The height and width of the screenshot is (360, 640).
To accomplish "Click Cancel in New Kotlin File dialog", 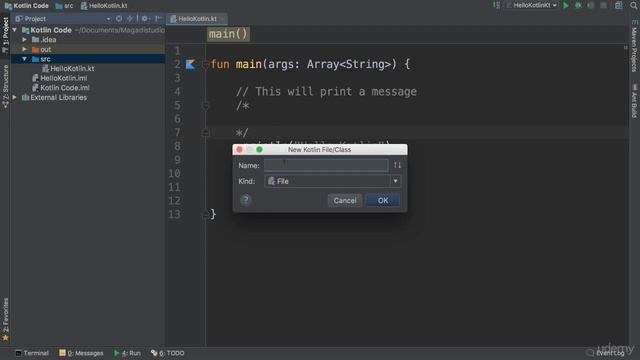I will (x=344, y=200).
